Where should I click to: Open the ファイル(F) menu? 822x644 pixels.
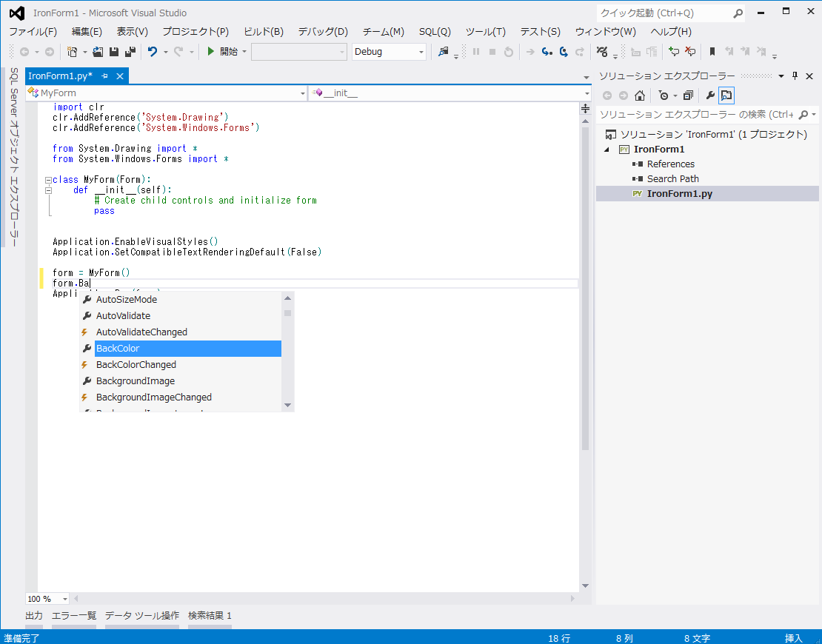click(33, 31)
